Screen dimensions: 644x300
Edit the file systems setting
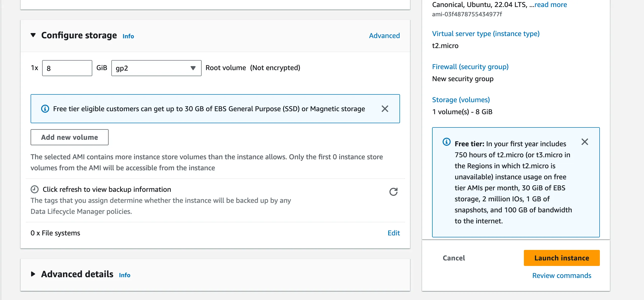[x=393, y=233]
